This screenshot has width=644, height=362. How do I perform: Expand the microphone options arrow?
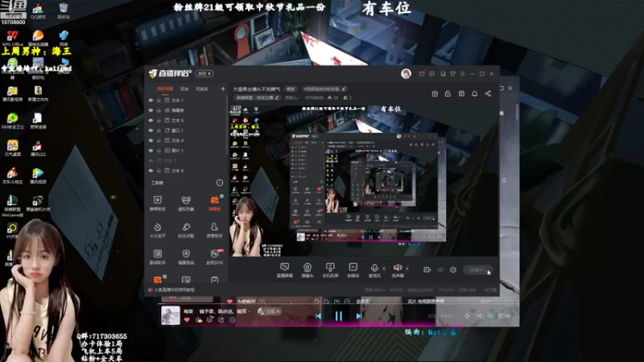384,269
